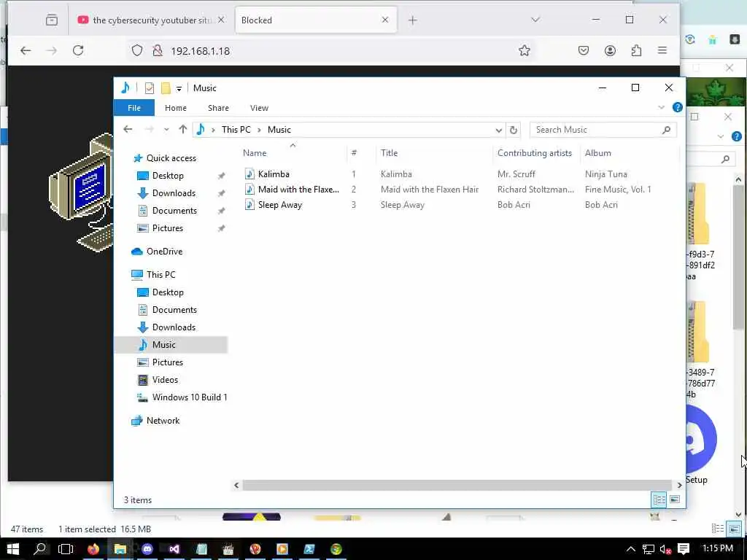
Task: Open a new browser tab
Action: point(413,20)
